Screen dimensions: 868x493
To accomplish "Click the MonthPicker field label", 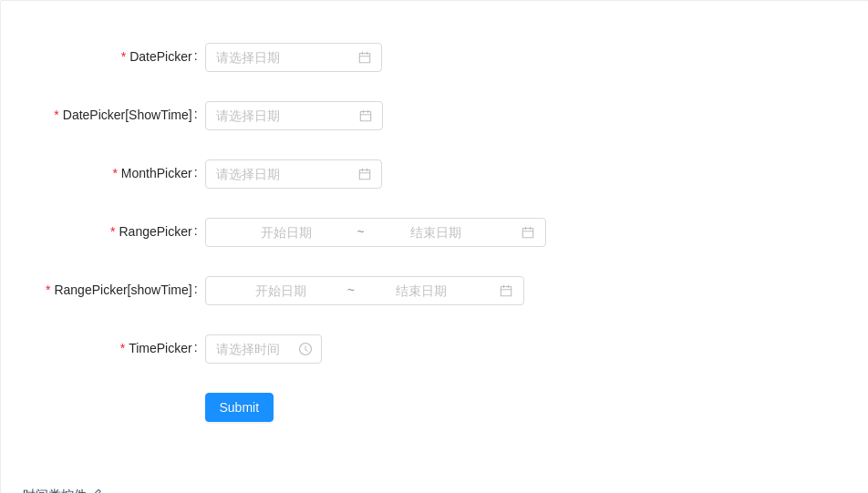I will (x=156, y=173).
